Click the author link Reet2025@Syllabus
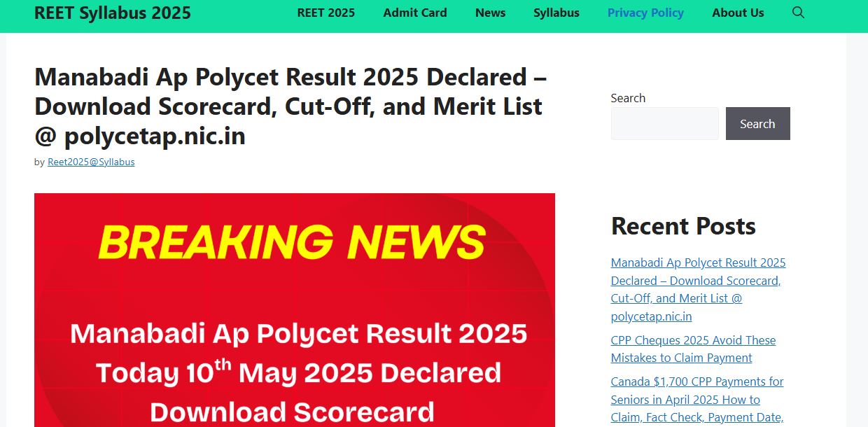 (x=91, y=162)
